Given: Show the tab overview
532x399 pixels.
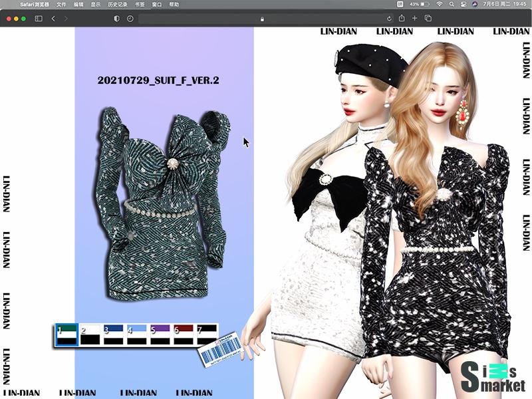Looking at the screenshot, I should click(428, 19).
